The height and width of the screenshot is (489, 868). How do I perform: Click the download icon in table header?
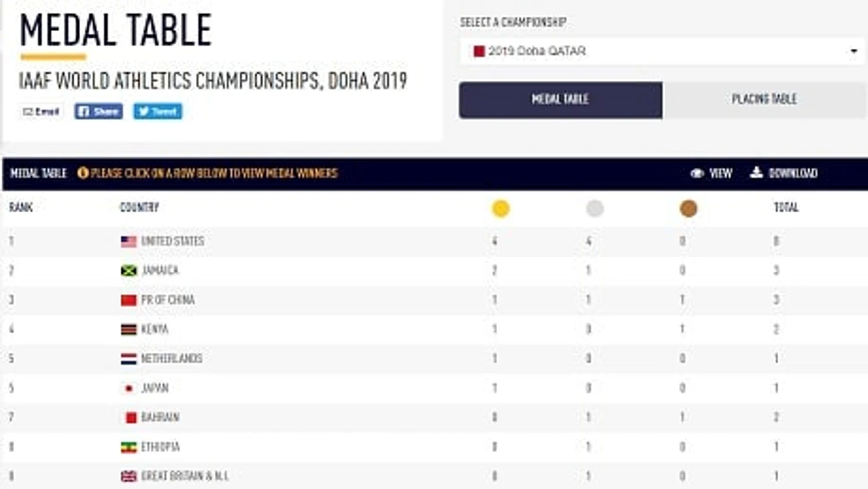point(756,173)
